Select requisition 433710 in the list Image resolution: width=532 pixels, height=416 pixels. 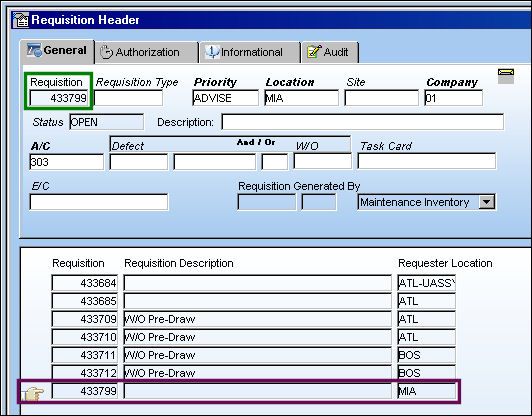(84, 337)
